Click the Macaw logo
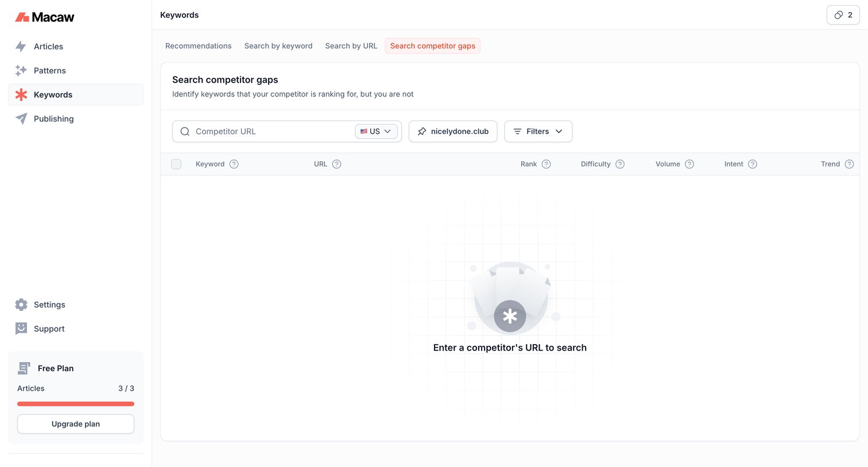Viewport: 868px width, 467px height. tap(45, 17)
